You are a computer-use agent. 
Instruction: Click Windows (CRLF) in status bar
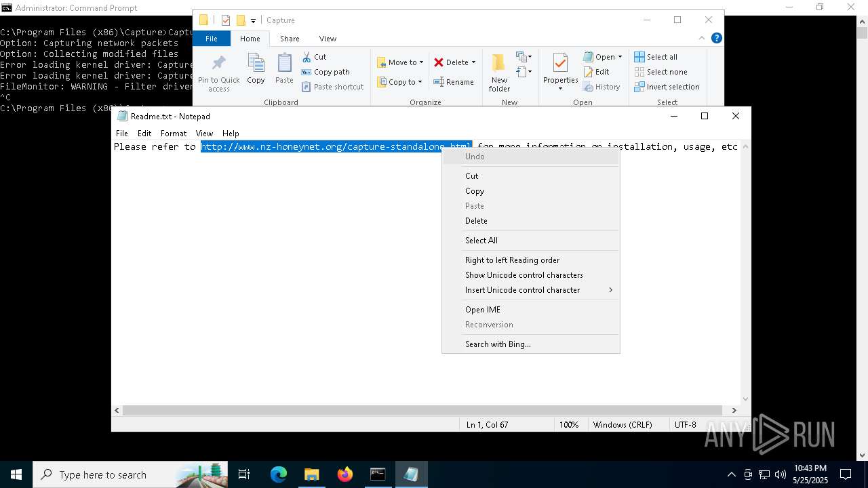(623, 425)
